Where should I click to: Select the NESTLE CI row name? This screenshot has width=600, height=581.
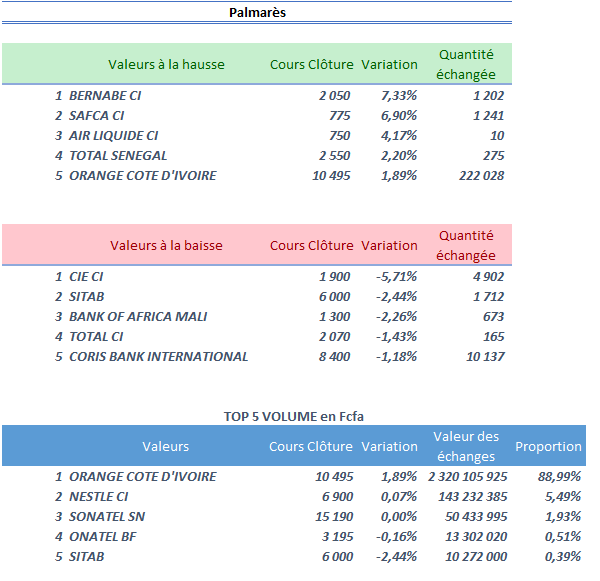click(x=98, y=496)
